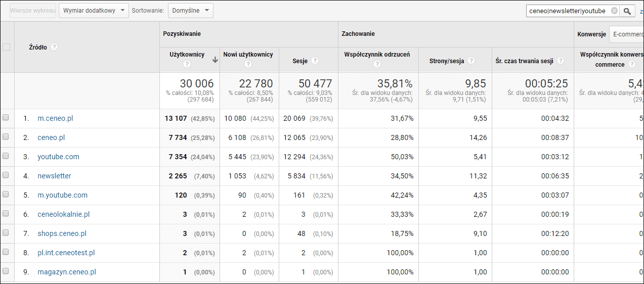Select the Zachowanie group header
Screen dimensions: 644x284
pyautogui.click(x=358, y=34)
